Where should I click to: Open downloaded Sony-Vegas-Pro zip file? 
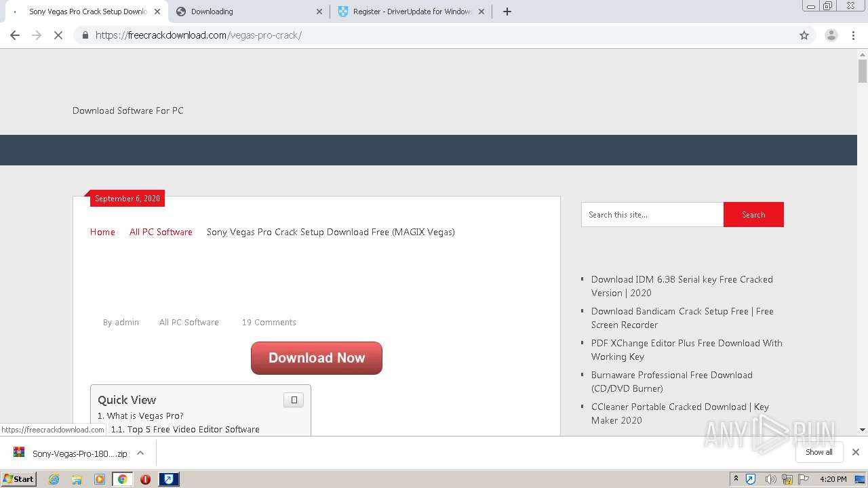coord(71,453)
